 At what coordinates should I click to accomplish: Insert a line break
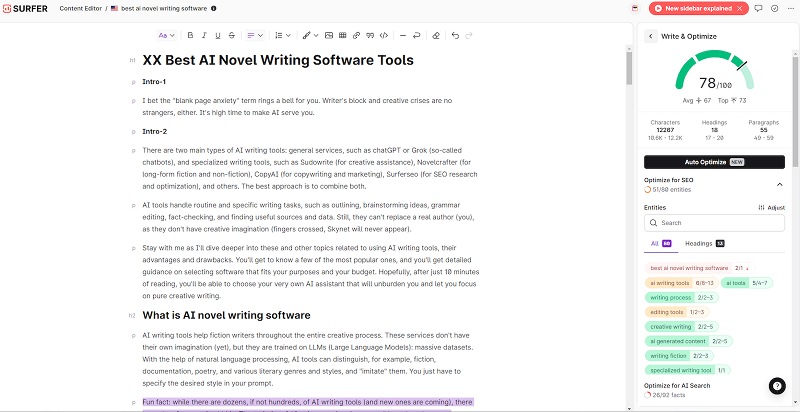pyautogui.click(x=417, y=36)
